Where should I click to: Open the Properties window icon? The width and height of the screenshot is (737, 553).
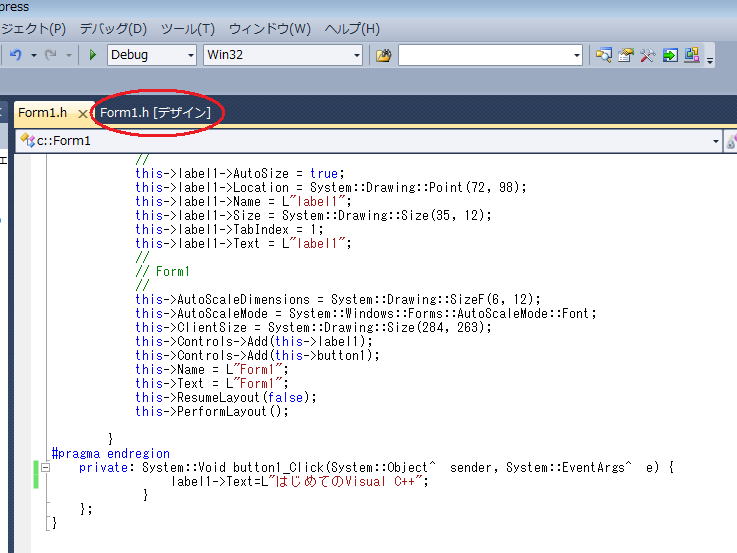click(626, 55)
